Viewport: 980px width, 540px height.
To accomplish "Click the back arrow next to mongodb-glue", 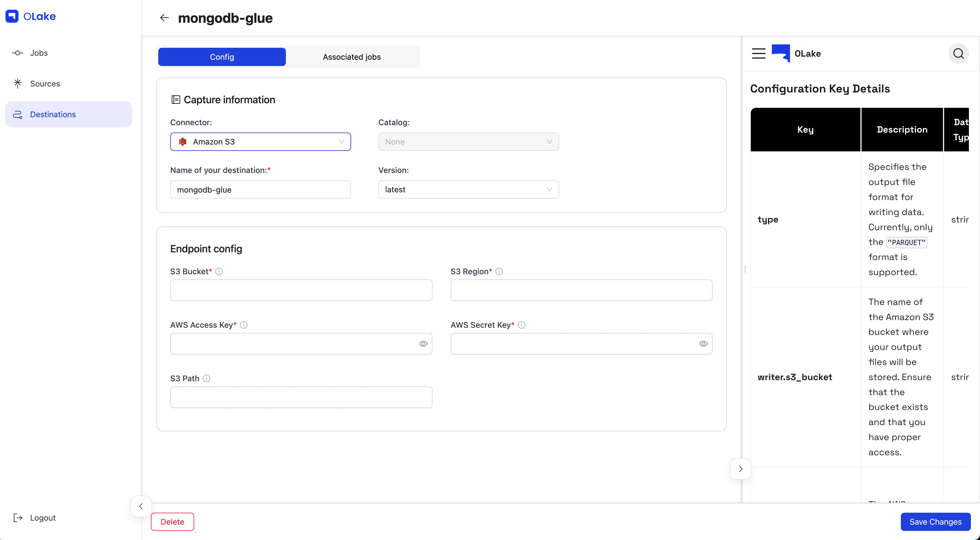I will 164,18.
